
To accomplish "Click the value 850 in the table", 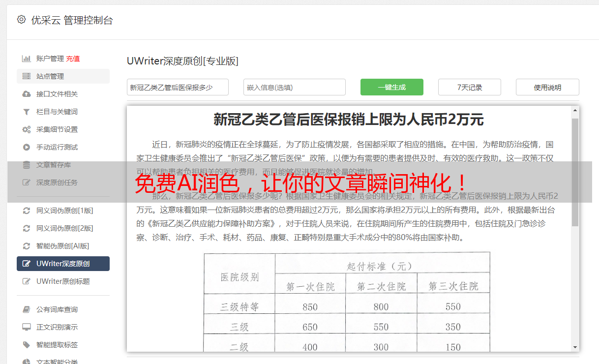I will 310,307.
